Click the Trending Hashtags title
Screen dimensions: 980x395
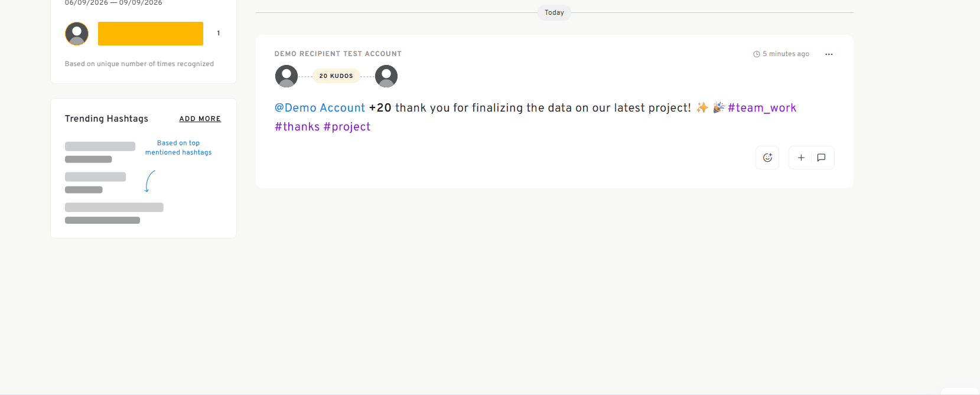click(x=106, y=119)
